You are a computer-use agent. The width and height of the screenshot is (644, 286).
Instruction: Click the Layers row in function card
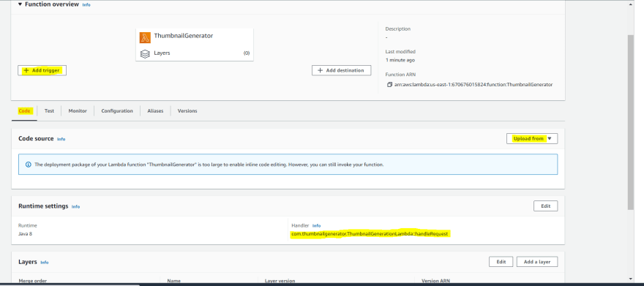tap(195, 53)
